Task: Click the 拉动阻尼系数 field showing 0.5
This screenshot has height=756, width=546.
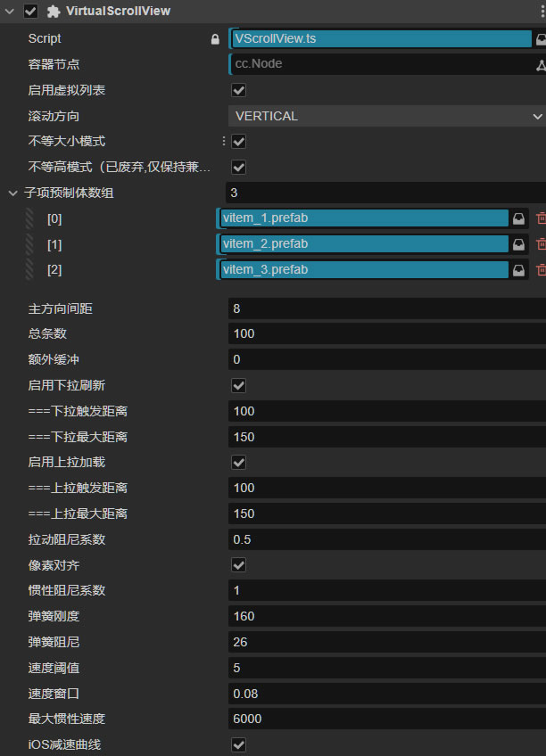Action: (387, 539)
